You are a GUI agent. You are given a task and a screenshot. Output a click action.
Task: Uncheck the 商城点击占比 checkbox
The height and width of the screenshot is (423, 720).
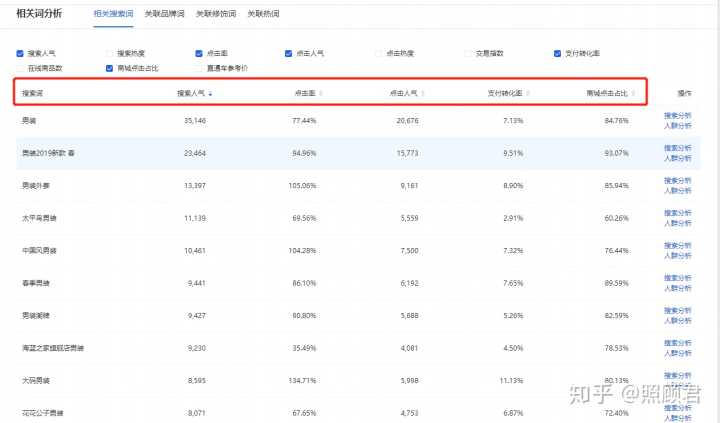pos(110,68)
